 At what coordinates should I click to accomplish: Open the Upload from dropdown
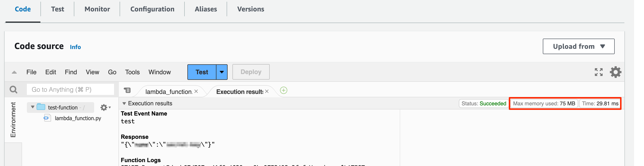[578, 46]
